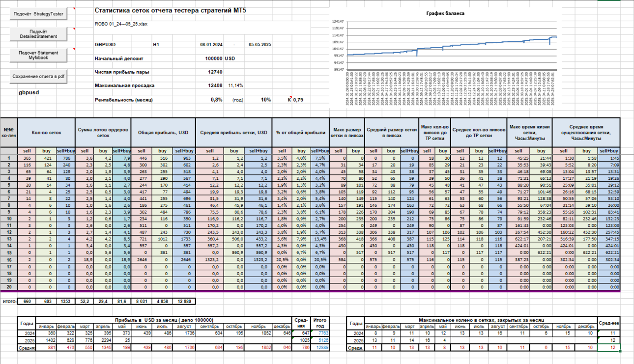Select the H1 timeframe cell
Viewport: 634px width, 364px height.
pos(156,45)
